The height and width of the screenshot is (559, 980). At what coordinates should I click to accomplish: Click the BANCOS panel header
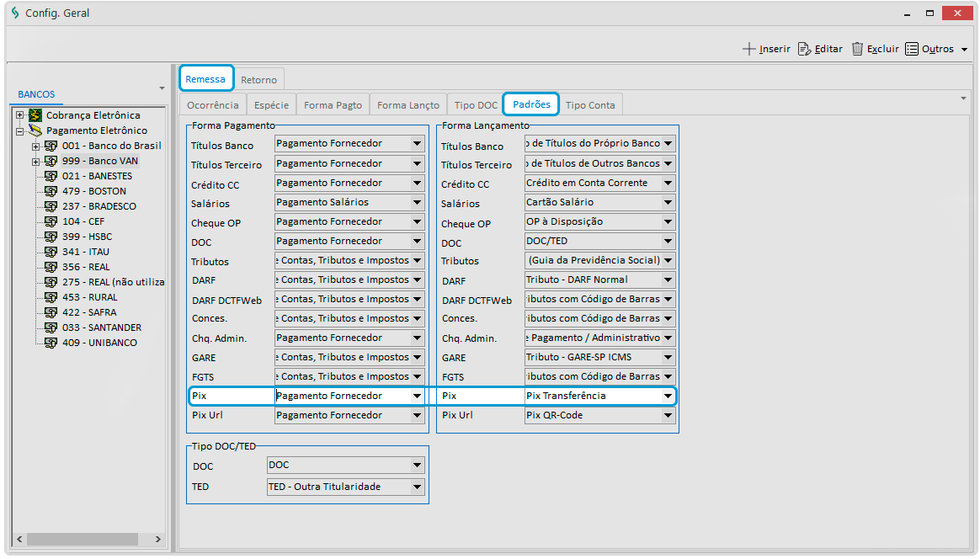36,94
